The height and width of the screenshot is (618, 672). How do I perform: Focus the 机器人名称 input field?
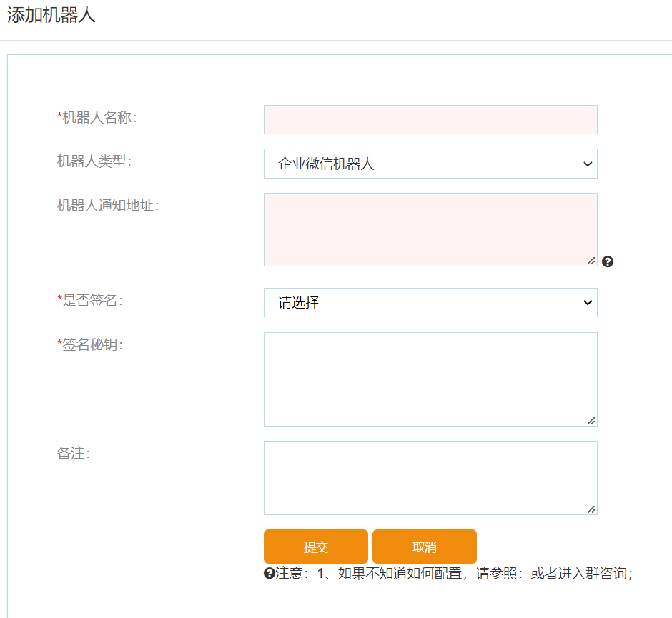pyautogui.click(x=430, y=119)
